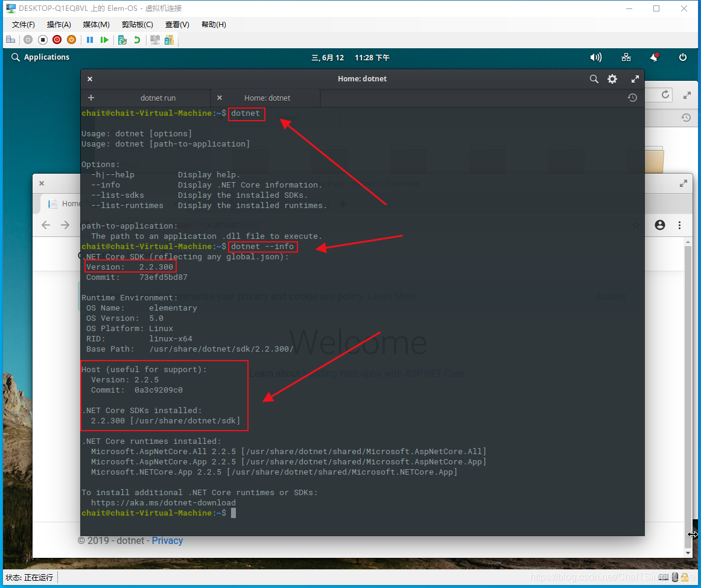Click the keyboard icon in the status bar
Viewport: 701px width, 588px height.
[664, 577]
